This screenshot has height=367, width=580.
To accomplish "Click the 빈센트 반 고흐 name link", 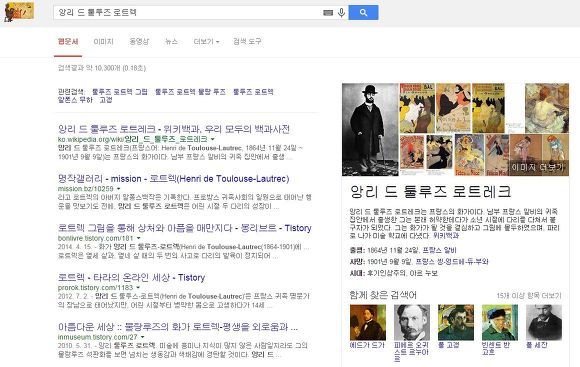I will click(x=496, y=349).
